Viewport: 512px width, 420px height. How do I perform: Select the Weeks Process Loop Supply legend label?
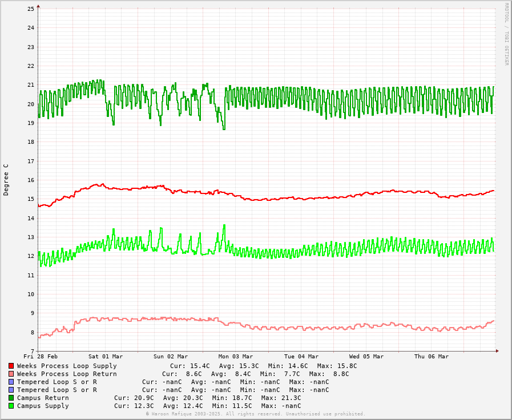pos(67,366)
